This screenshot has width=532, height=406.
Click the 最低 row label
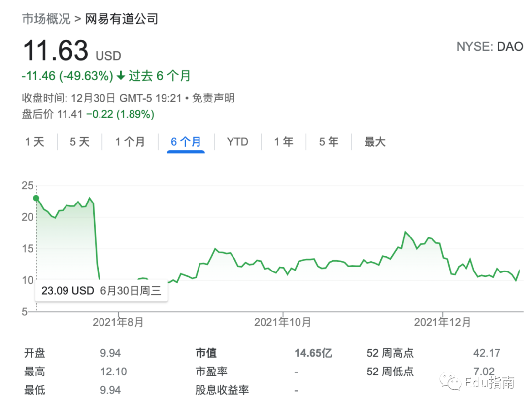click(34, 390)
